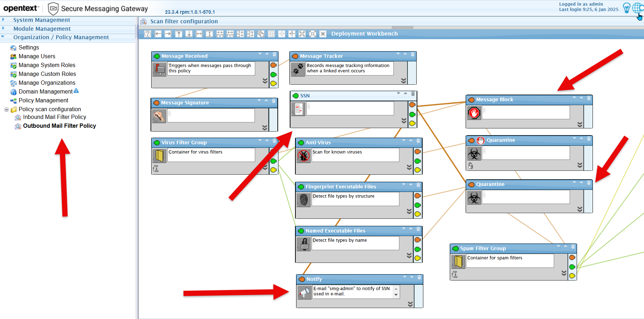The height and width of the screenshot is (319, 644).
Task: Click the align-top arrow toolbar icon
Action: [x=179, y=34]
